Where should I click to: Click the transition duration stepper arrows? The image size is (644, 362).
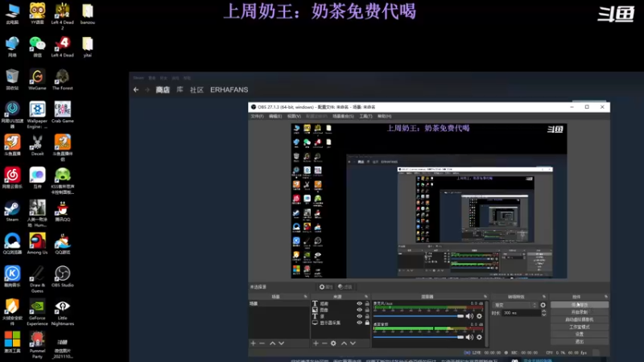click(544, 313)
